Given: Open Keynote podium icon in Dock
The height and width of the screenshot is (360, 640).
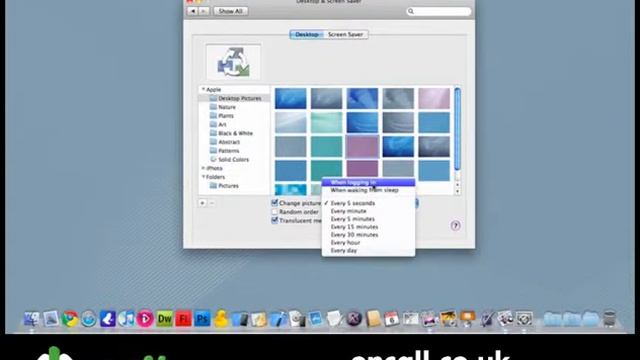Looking at the screenshot, I should point(467,319).
